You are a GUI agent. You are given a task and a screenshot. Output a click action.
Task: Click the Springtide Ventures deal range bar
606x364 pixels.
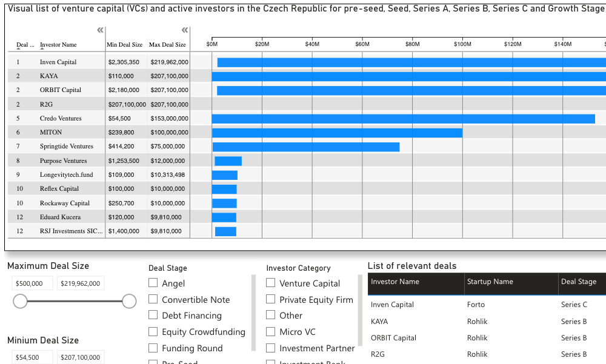(306, 147)
